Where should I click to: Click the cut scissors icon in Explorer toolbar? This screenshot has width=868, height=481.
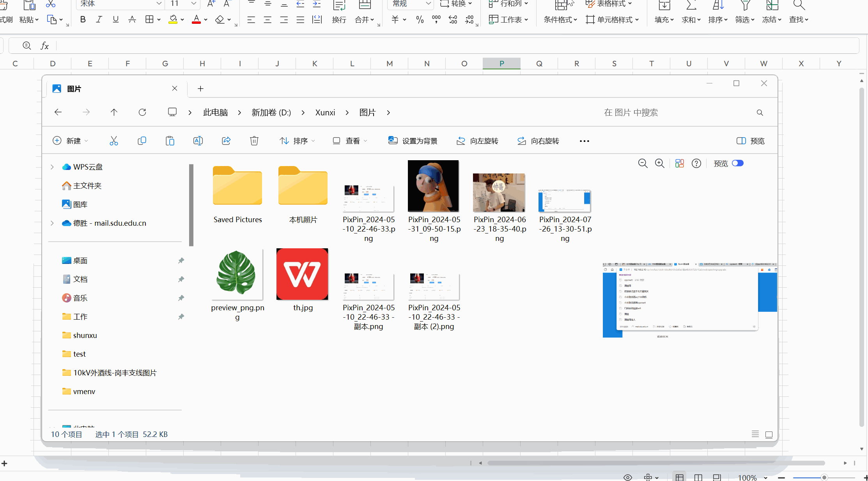(113, 141)
